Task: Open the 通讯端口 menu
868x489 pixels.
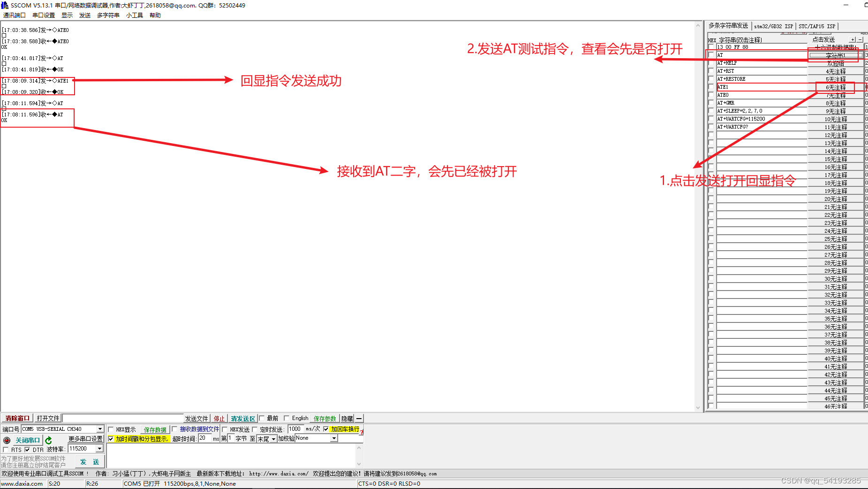Action: coord(15,15)
